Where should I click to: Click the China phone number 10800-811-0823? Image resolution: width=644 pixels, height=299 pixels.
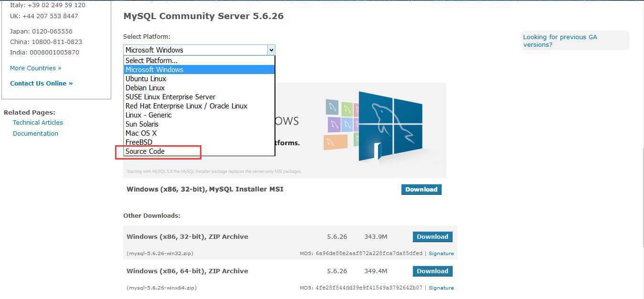point(57,42)
